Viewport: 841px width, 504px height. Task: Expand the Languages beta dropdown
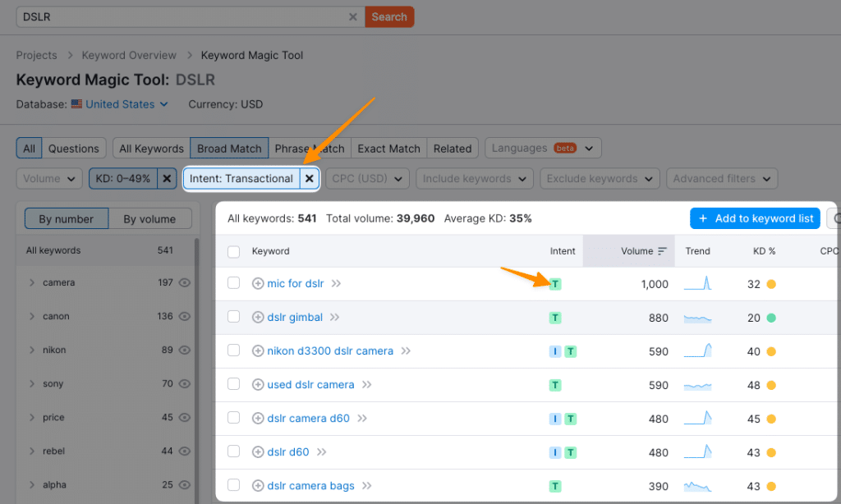pos(543,148)
